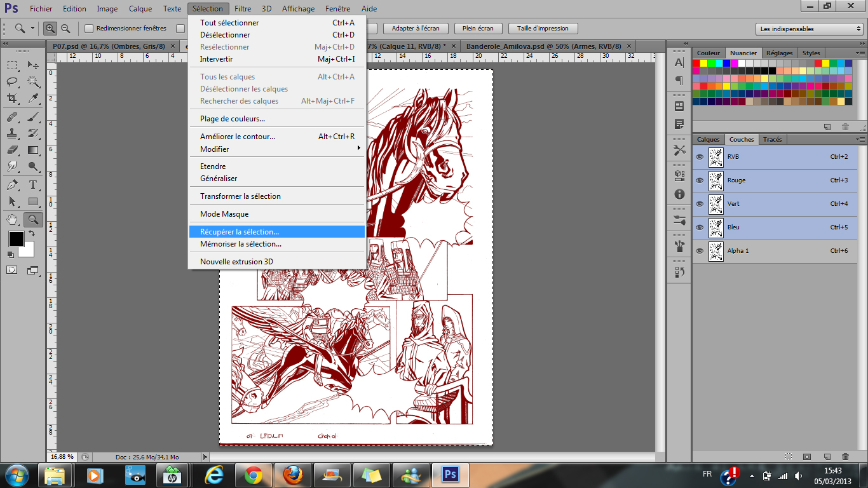
Task: Select the Crop tool
Action: tap(12, 98)
